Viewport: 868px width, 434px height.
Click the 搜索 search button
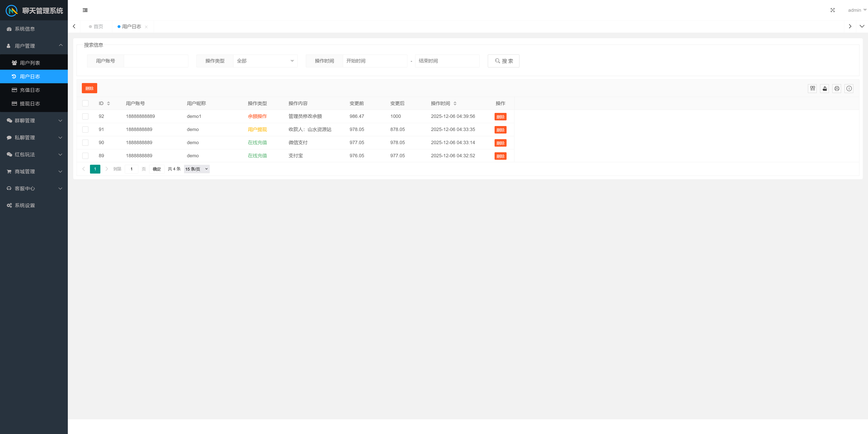tap(503, 61)
